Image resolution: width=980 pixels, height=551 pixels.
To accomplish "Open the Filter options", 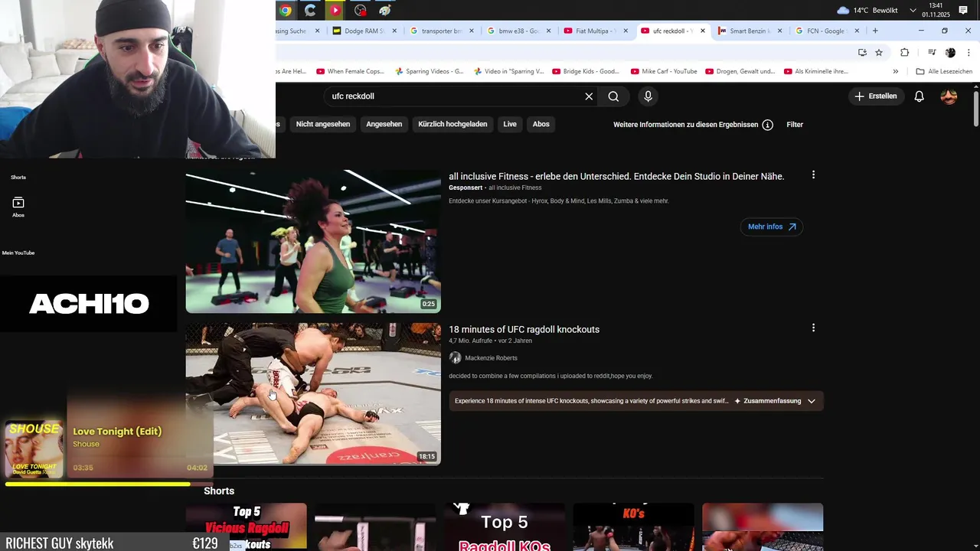I will pyautogui.click(x=795, y=125).
